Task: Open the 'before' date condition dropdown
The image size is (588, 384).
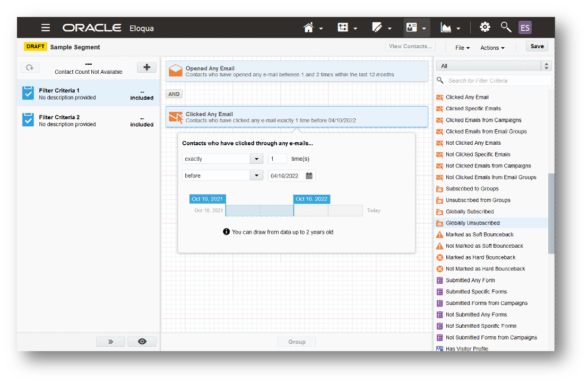Action: pos(256,176)
